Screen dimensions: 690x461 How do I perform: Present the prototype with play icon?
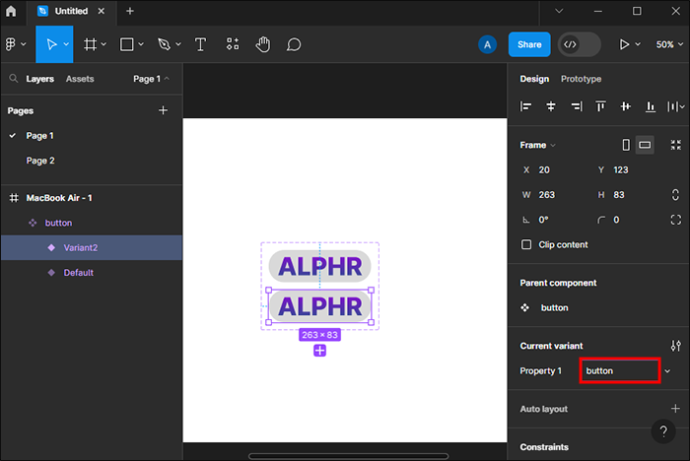pyautogui.click(x=624, y=44)
